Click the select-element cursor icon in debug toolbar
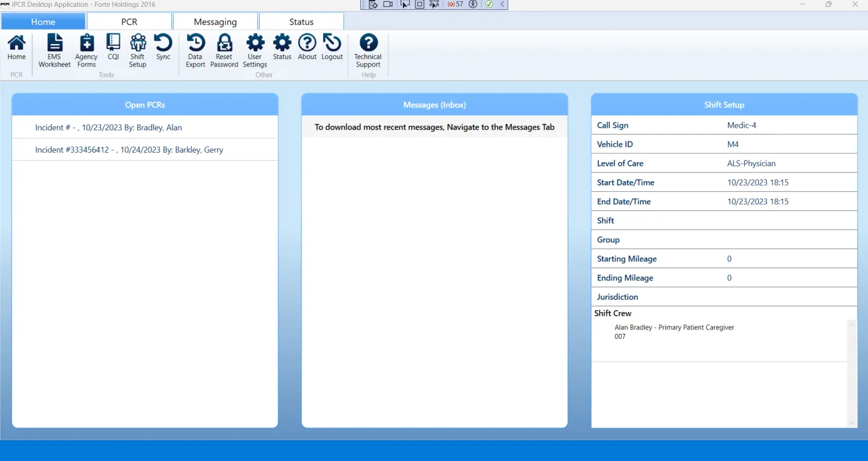This screenshot has height=461, width=868. click(405, 4)
